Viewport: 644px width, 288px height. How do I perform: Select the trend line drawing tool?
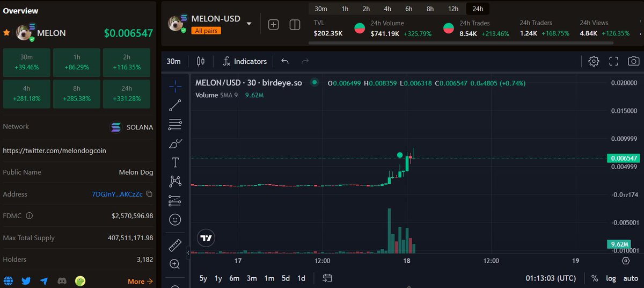pyautogui.click(x=175, y=105)
